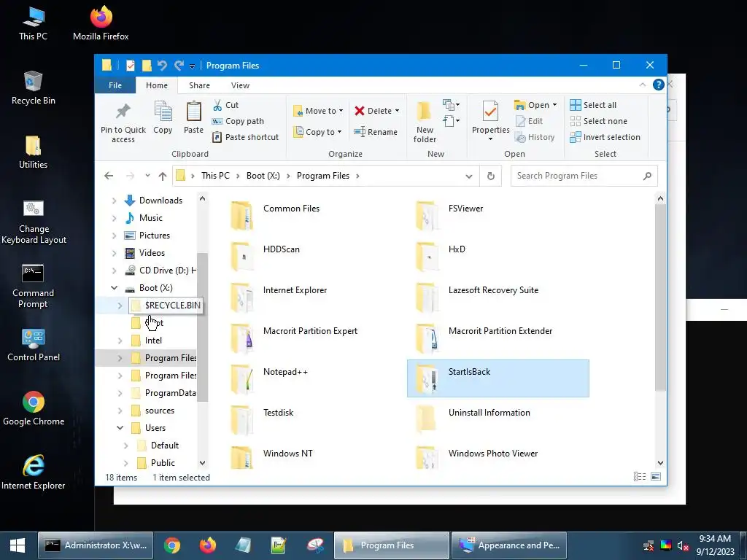Click the taskbar clock
This screenshot has height=560, width=747.
[x=715, y=545]
